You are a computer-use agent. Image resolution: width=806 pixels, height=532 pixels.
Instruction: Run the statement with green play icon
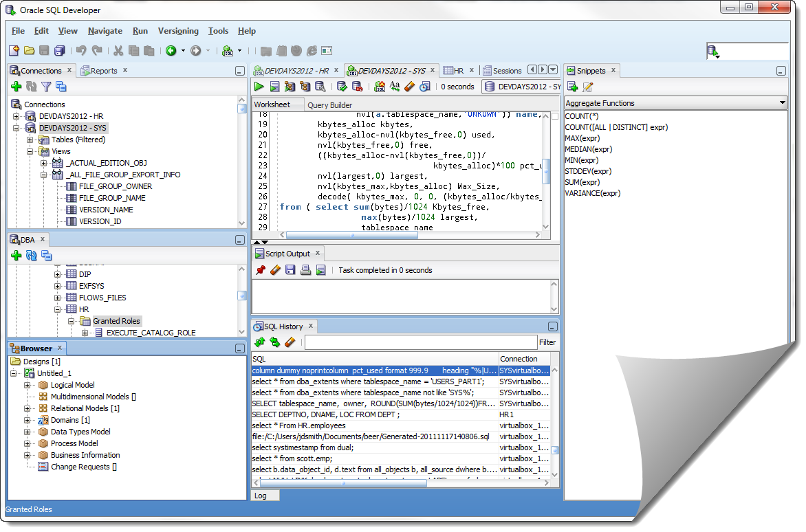(259, 87)
